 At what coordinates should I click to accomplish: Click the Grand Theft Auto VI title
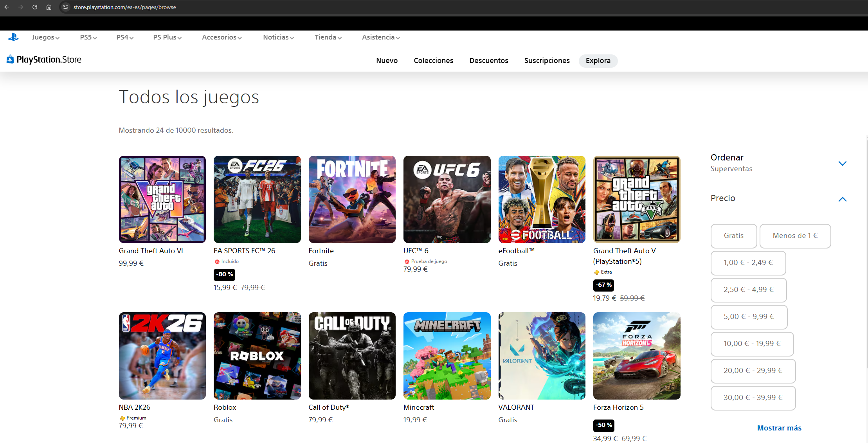coord(151,251)
